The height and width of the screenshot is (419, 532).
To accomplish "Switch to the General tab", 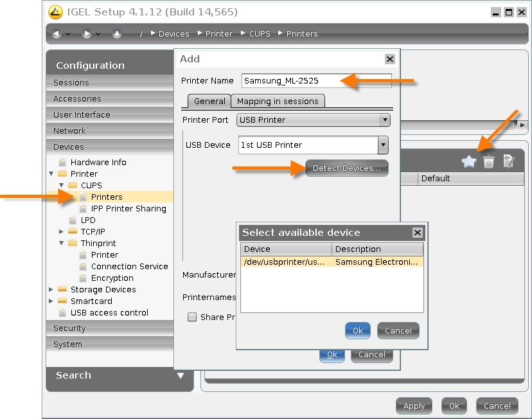I will point(209,101).
